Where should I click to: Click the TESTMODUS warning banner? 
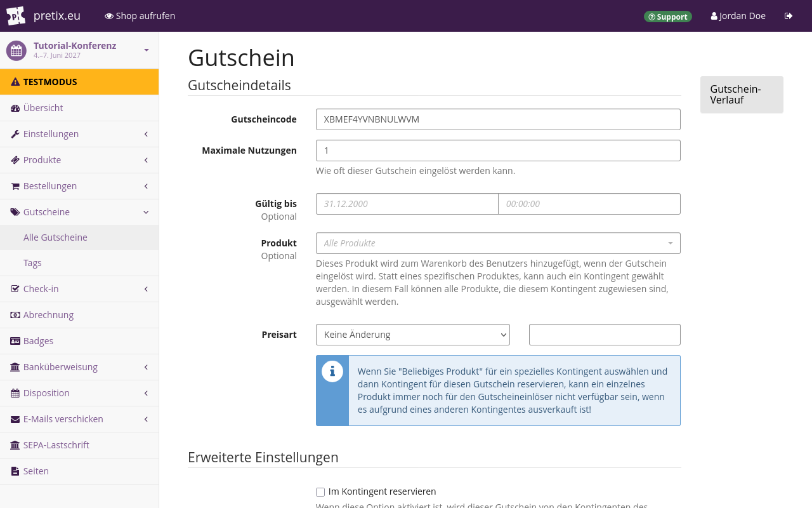point(79,82)
